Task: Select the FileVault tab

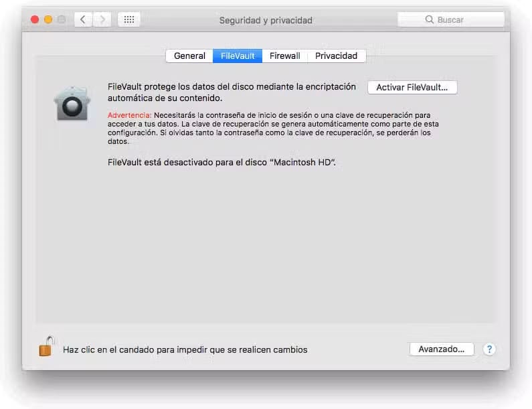Action: (238, 56)
